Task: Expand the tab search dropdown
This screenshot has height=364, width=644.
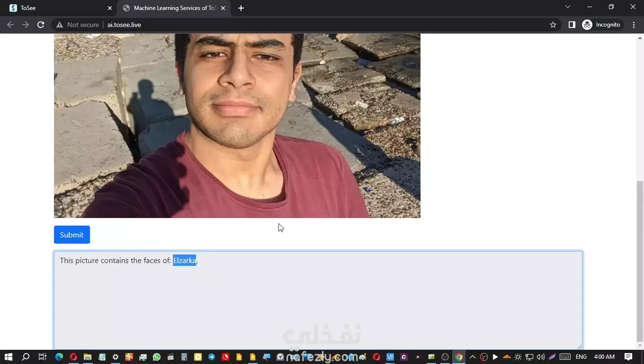Action: pos(568,7)
